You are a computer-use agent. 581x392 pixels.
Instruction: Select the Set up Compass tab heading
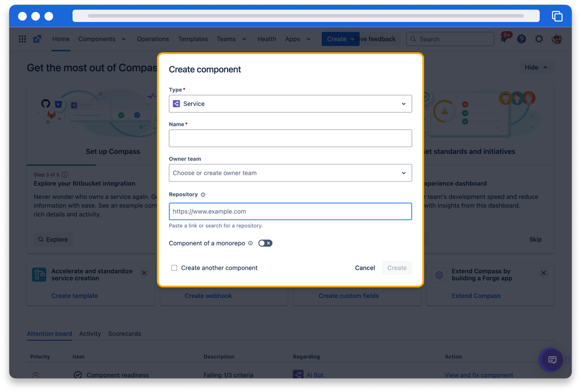113,152
